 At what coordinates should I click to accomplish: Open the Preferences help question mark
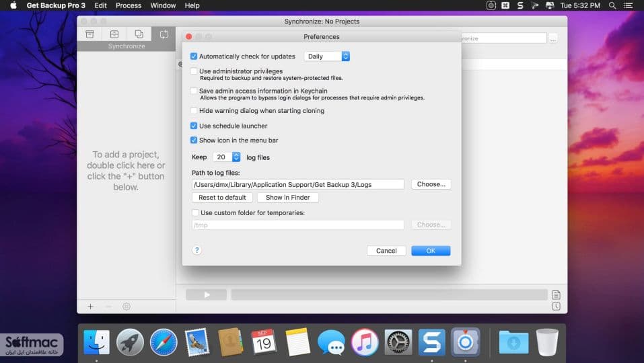pyautogui.click(x=196, y=250)
